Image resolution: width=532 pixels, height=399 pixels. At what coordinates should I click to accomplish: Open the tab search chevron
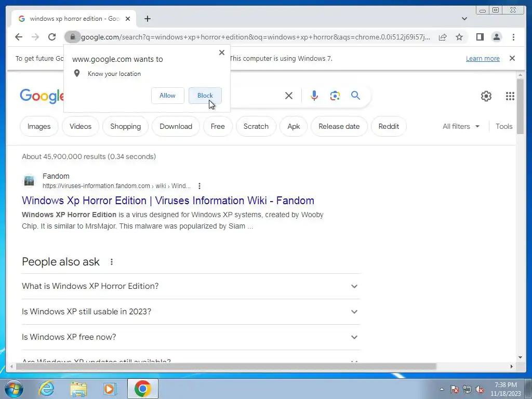(x=464, y=19)
